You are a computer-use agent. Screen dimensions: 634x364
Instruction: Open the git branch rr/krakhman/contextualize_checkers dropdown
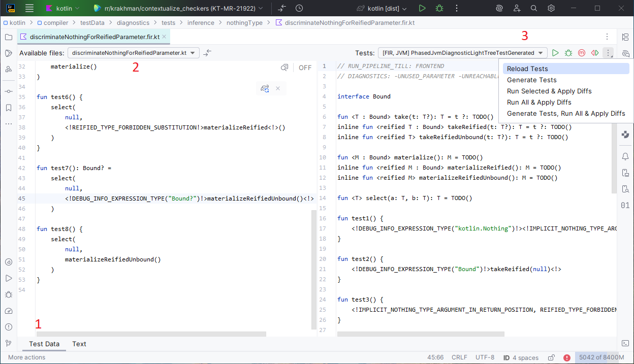point(179,8)
